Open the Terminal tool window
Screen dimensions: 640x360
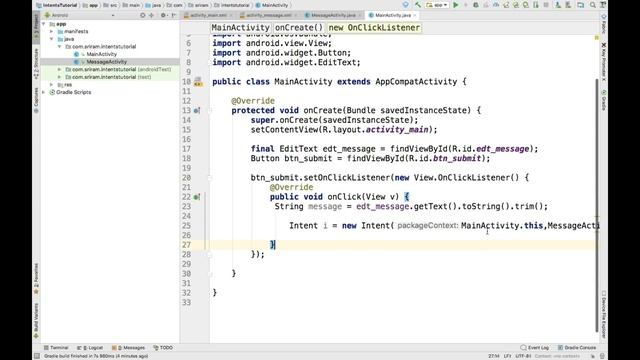tap(56, 348)
